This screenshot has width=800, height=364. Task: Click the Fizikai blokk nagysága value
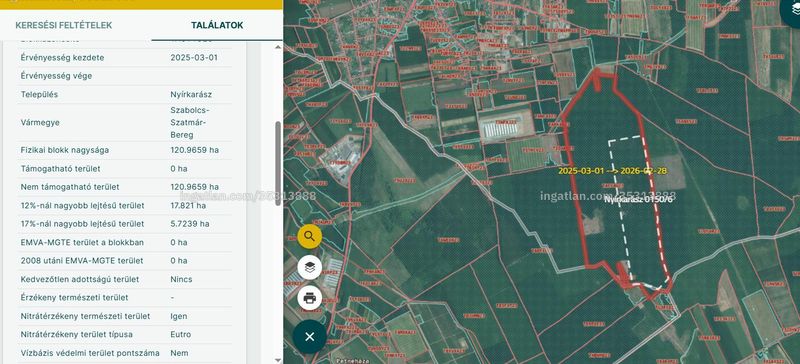click(194, 150)
